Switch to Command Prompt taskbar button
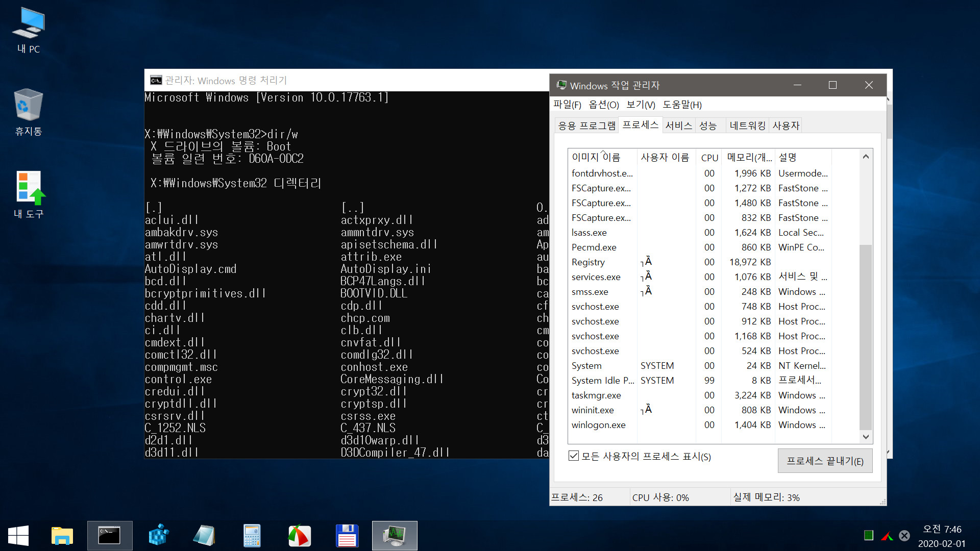 pyautogui.click(x=110, y=536)
